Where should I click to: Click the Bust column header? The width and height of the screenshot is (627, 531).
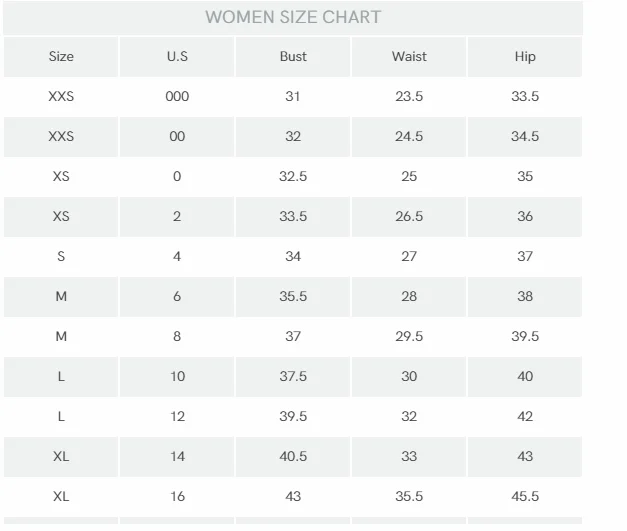pos(293,57)
